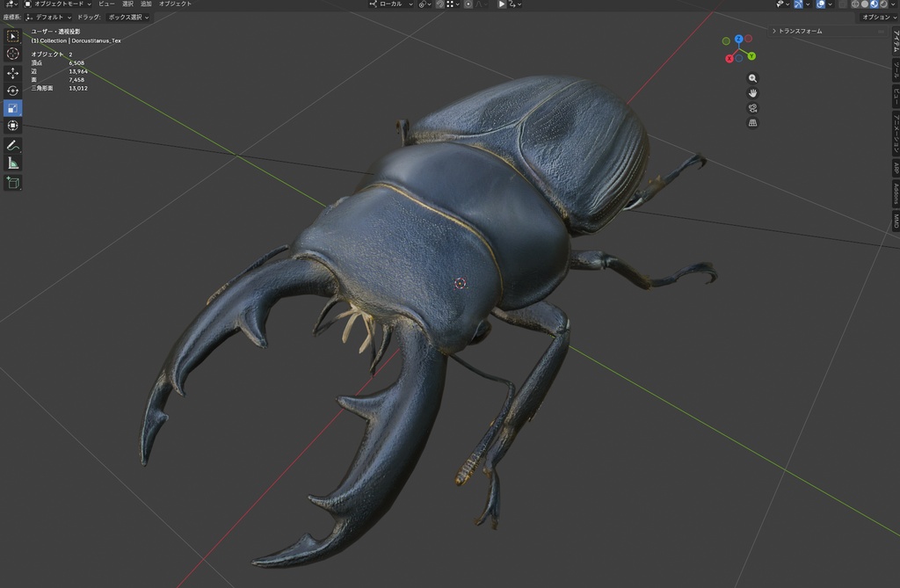Click the 'Dorcustitanus_Tex' collection text
Screen dimensions: 900x588
click(96, 40)
